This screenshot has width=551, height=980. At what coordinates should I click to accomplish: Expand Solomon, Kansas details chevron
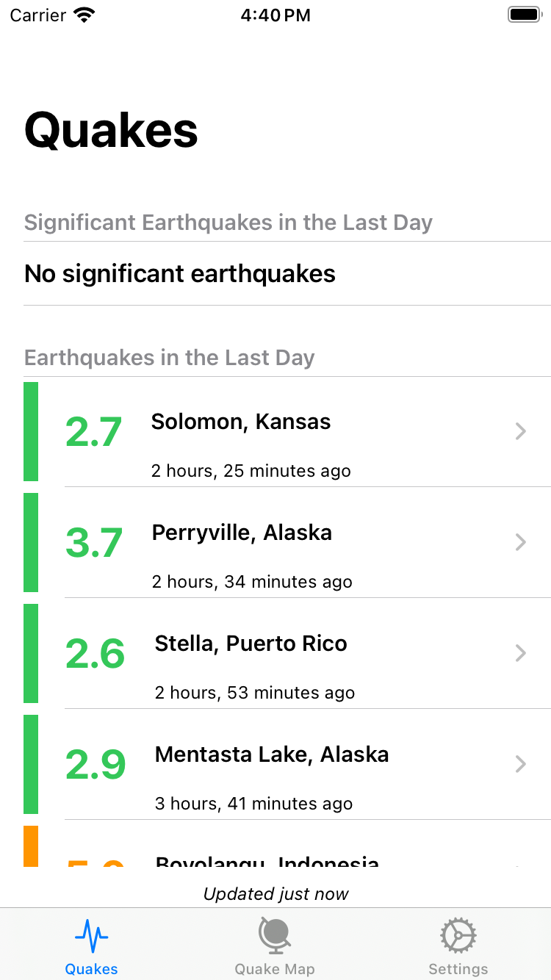pos(521,431)
